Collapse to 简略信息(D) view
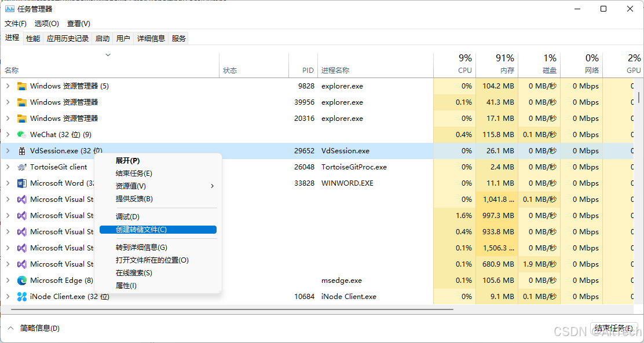Screen dimensions: 644x343 (35, 328)
